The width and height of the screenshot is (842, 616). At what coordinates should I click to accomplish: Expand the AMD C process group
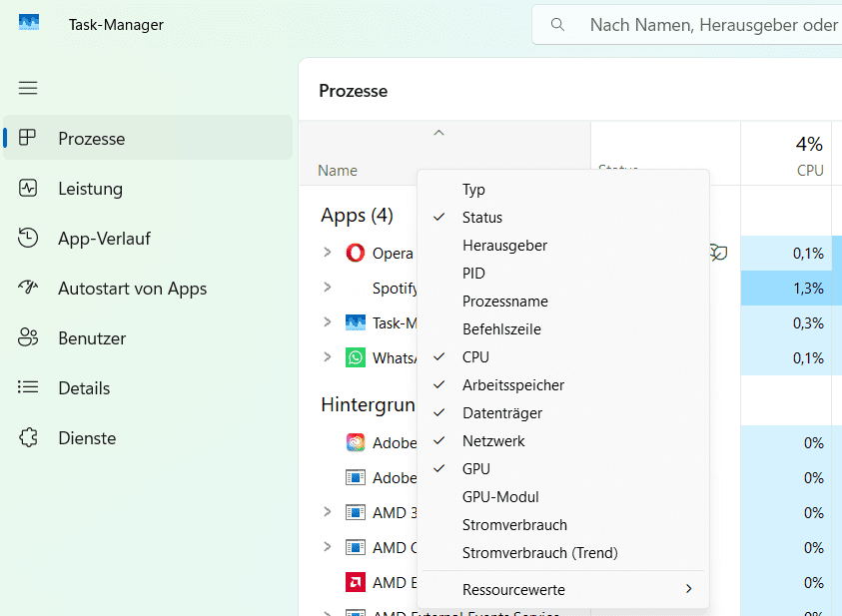tap(327, 547)
